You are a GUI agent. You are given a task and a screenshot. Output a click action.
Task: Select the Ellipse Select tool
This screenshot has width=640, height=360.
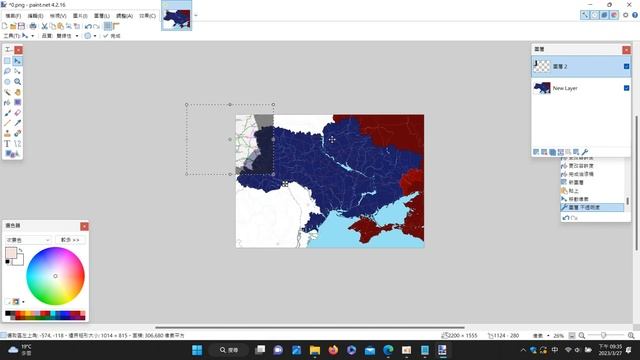[7, 82]
